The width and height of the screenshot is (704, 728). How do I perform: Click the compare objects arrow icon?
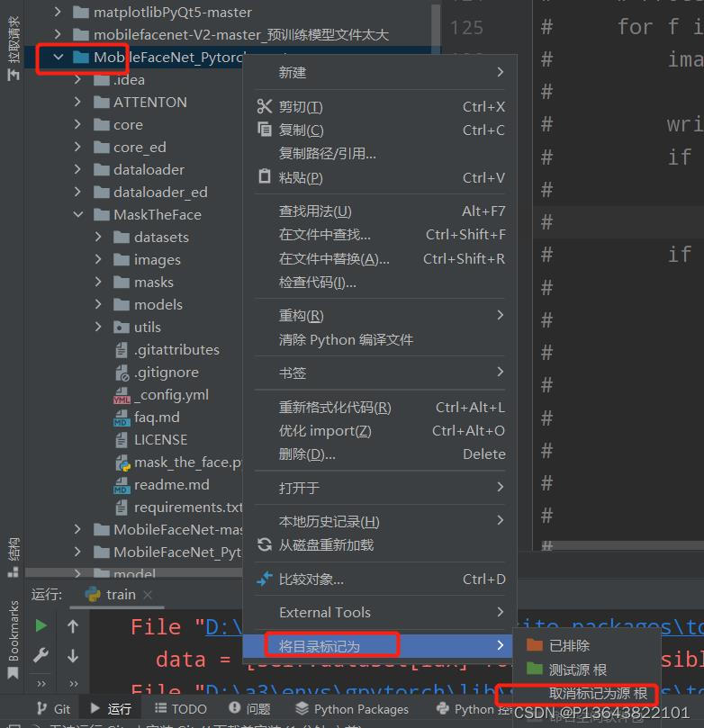[265, 579]
